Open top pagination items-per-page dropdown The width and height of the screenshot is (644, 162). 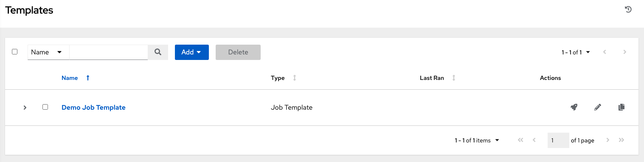coord(576,52)
